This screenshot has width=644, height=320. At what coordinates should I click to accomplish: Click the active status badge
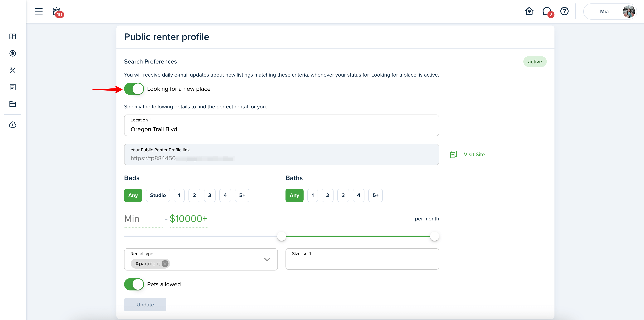(535, 62)
